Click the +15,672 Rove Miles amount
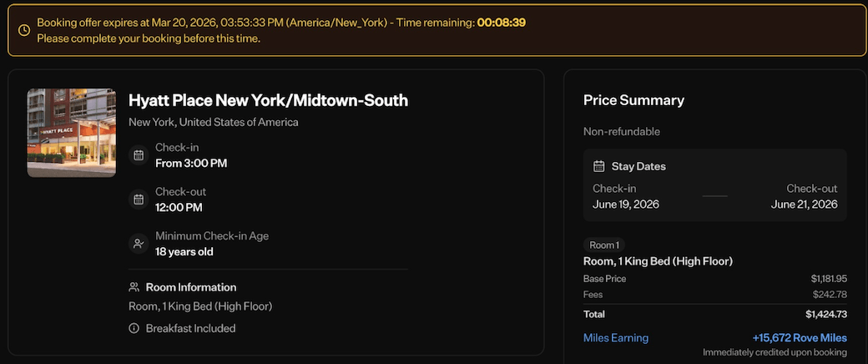The image size is (868, 364). (x=800, y=338)
